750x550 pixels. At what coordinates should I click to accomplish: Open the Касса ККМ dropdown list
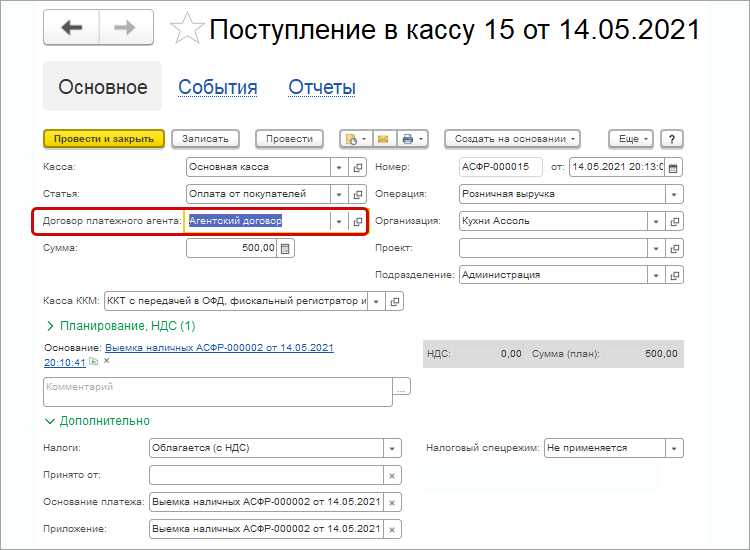pyautogui.click(x=376, y=301)
